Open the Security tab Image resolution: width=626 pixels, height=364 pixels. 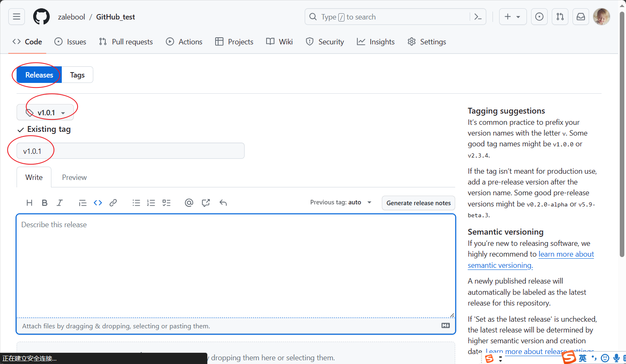click(325, 41)
